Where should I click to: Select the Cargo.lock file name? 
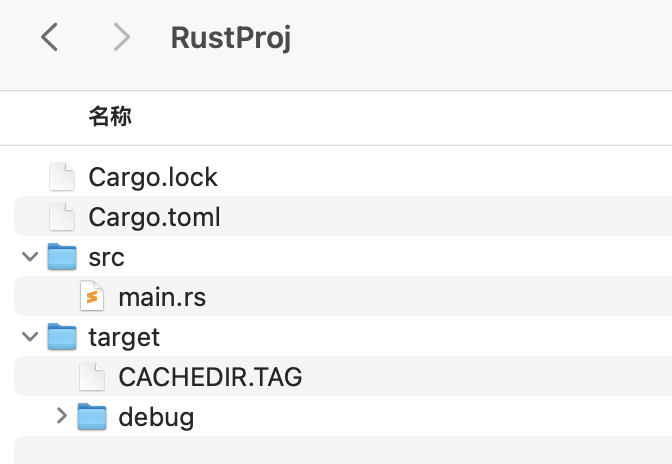coord(153,177)
